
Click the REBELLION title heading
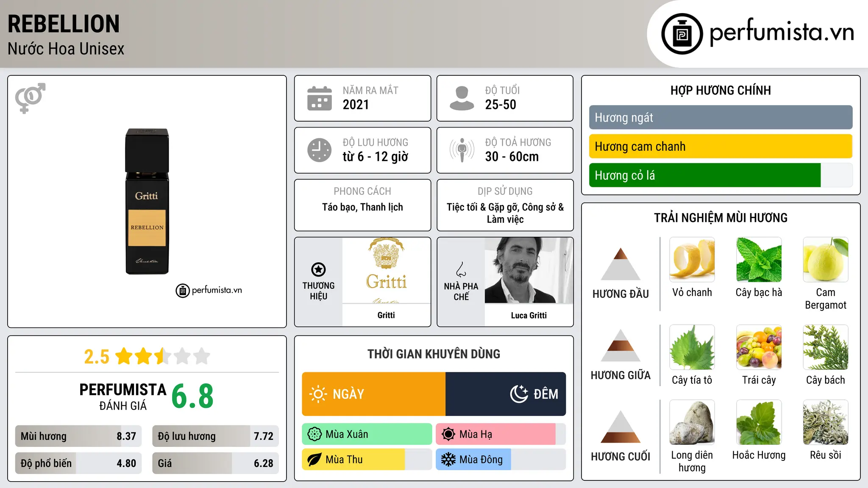tap(64, 24)
